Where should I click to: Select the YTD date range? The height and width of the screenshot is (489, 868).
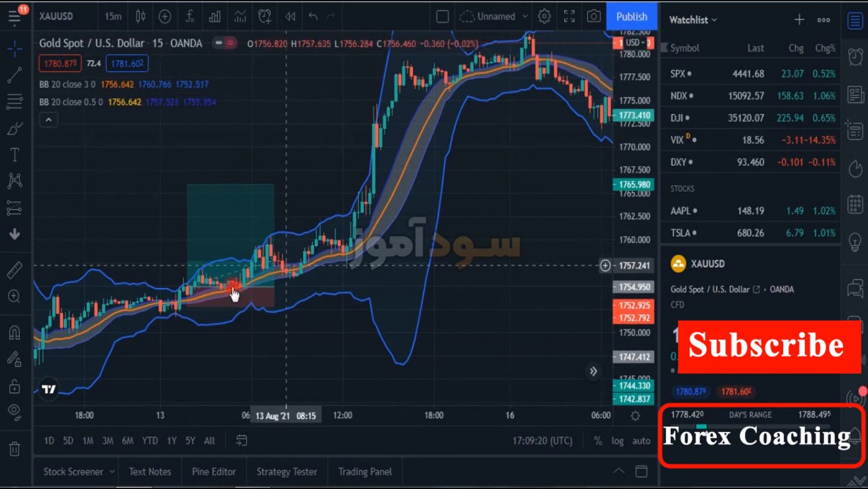[x=149, y=441]
